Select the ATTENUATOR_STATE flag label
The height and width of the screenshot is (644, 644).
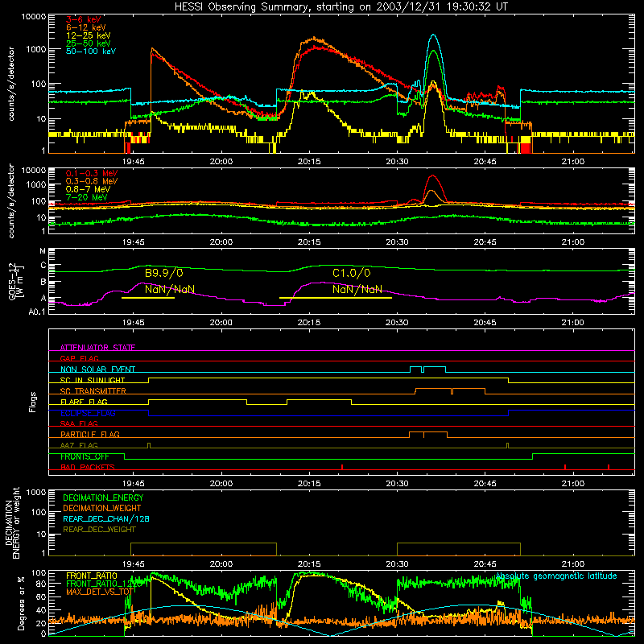tap(97, 348)
